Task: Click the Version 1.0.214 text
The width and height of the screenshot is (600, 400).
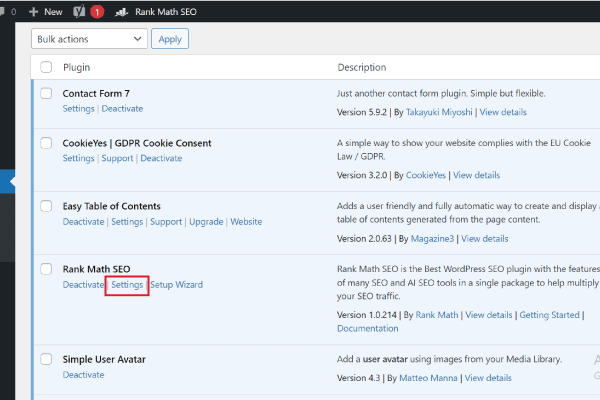Action: (367, 315)
